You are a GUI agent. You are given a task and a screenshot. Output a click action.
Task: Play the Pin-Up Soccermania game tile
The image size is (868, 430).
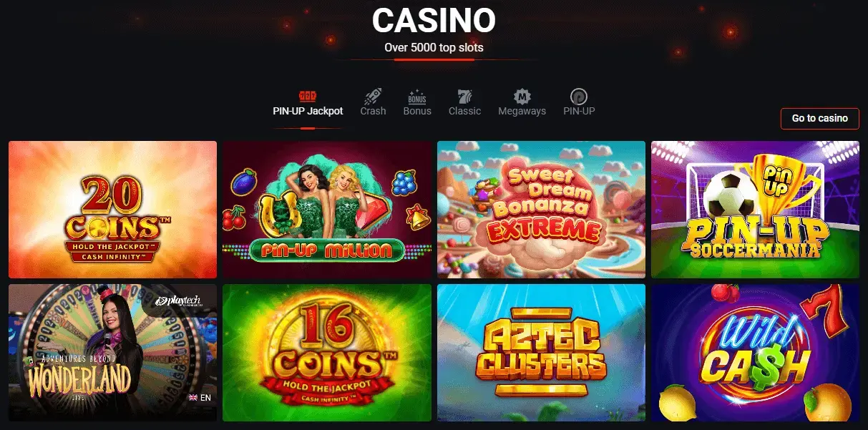(x=755, y=210)
